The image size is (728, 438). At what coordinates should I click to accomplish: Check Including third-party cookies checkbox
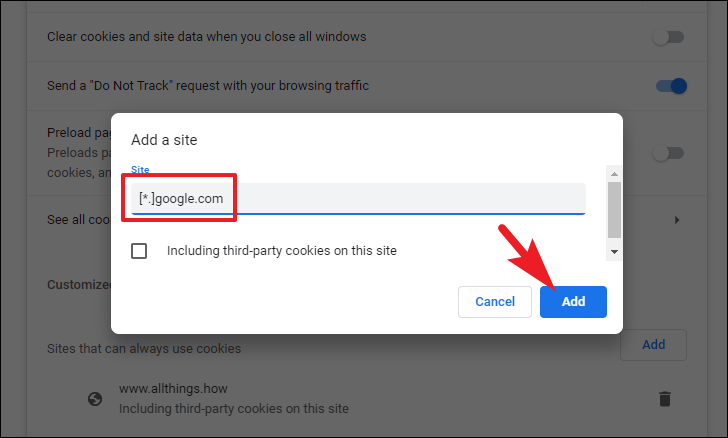[x=139, y=251]
